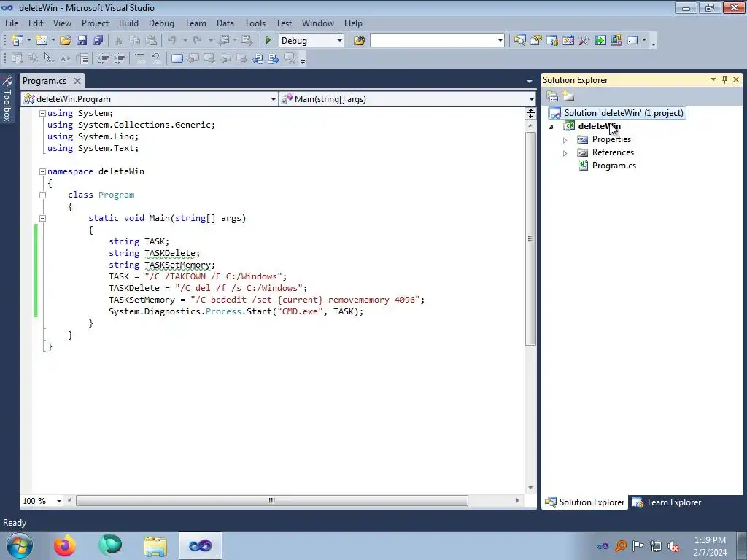Move to previous bookmark icon

(x=193, y=58)
